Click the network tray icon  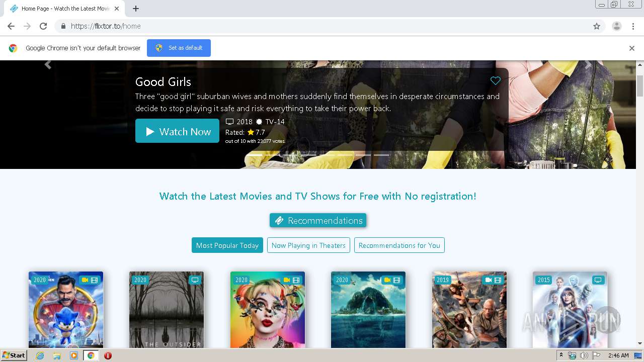point(572,355)
